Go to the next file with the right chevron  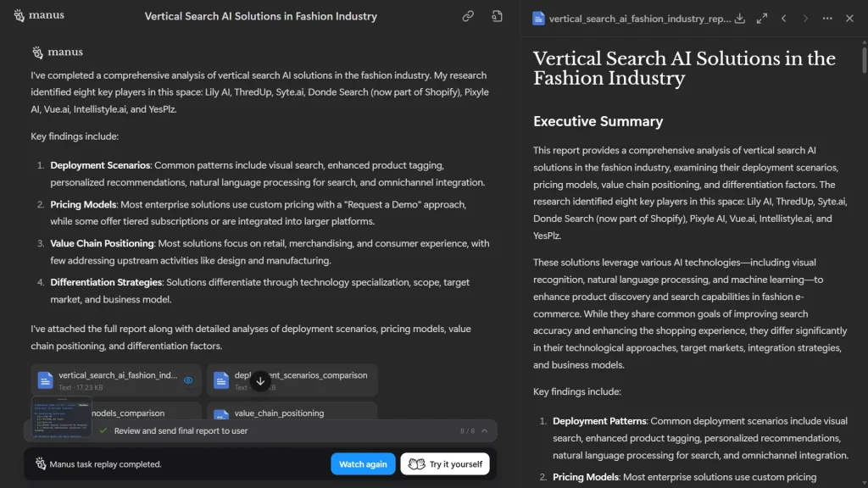pyautogui.click(x=804, y=18)
